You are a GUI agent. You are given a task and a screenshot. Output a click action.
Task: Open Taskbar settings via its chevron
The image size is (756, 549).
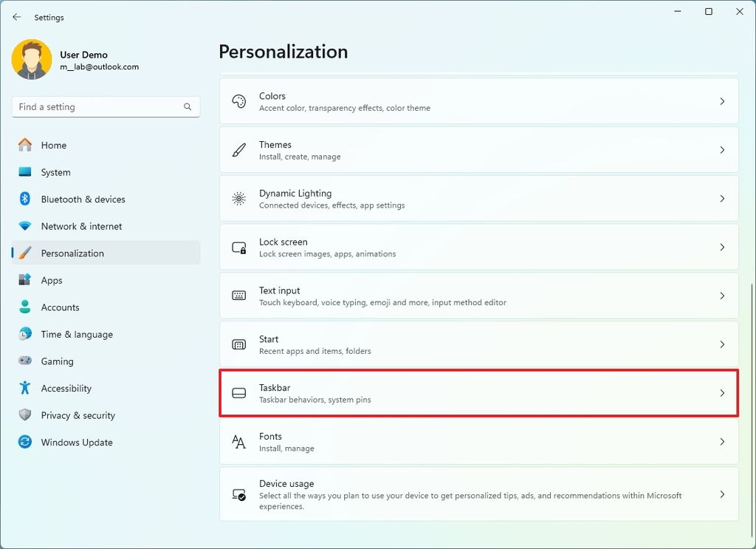pyautogui.click(x=722, y=393)
